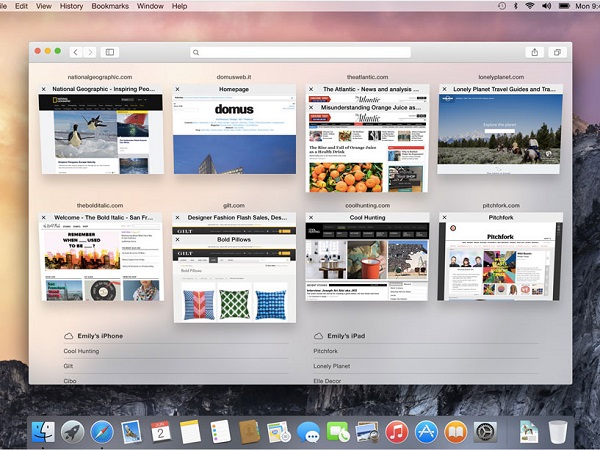The image size is (600, 450).
Task: Open Notes from the Dock
Action: tap(190, 432)
